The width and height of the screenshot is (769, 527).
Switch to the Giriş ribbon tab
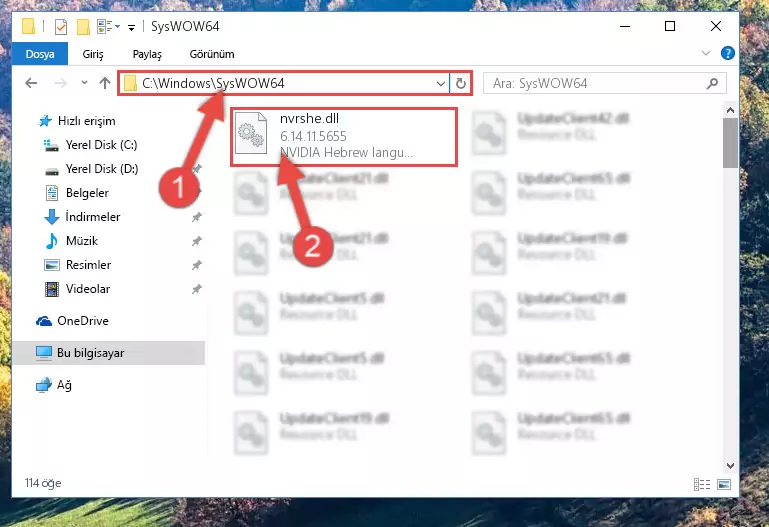[x=93, y=54]
